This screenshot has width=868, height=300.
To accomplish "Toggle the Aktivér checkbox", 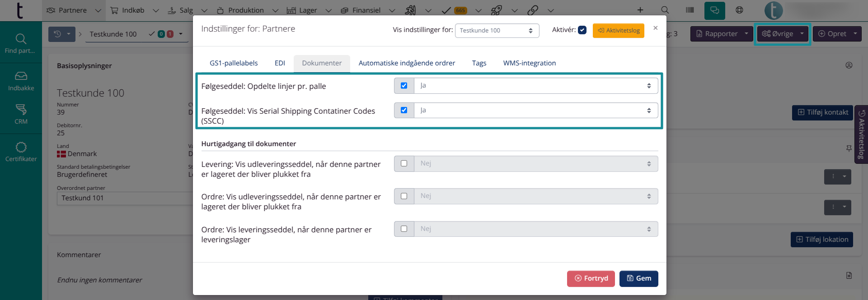I will pos(582,30).
